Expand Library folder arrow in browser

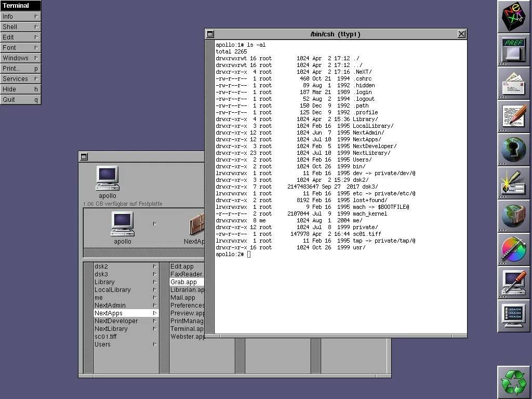tap(155, 282)
